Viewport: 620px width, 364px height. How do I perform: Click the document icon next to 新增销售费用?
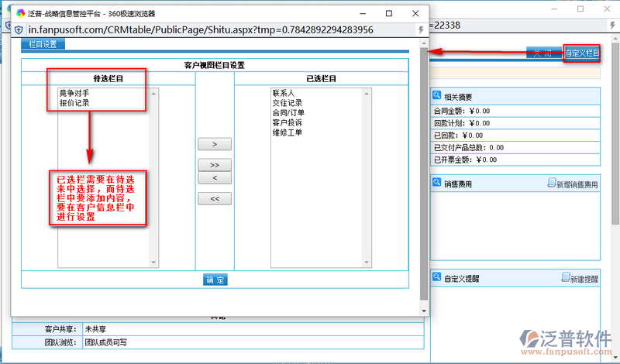click(552, 184)
